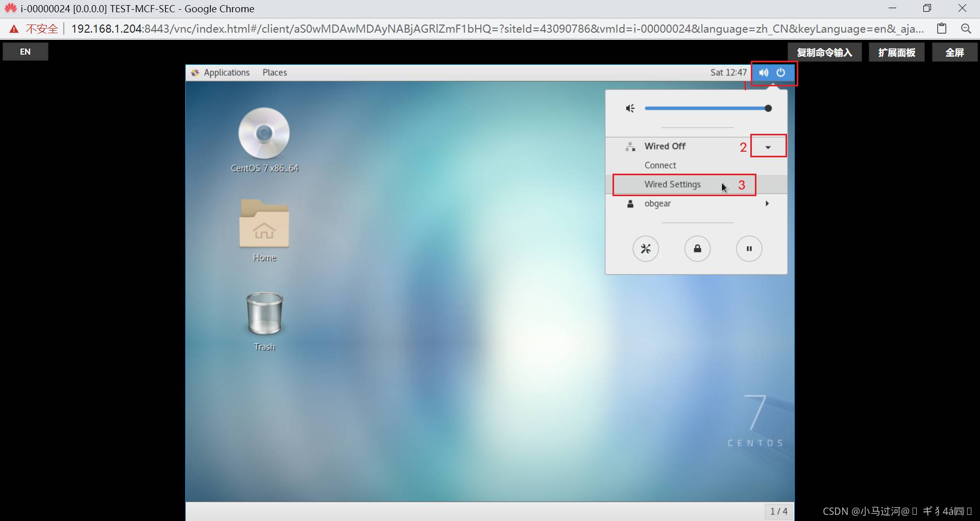Select Wired Settings menu entry
This screenshot has width=980, height=521.
click(x=672, y=184)
